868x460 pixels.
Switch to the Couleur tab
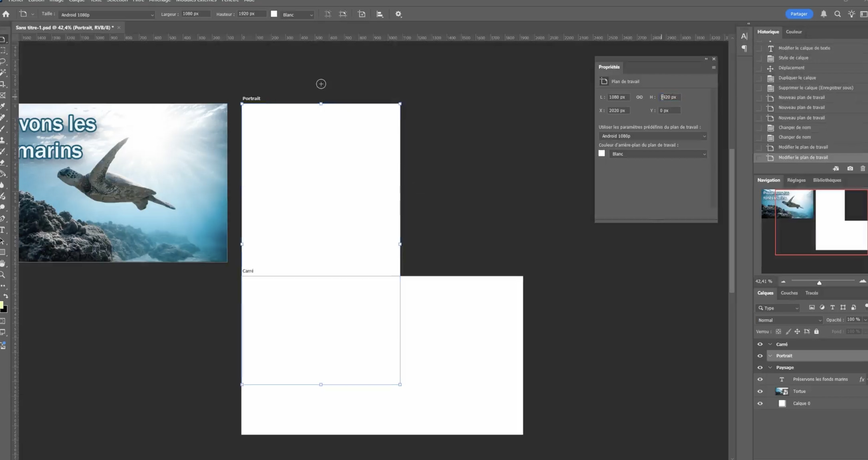(x=794, y=32)
